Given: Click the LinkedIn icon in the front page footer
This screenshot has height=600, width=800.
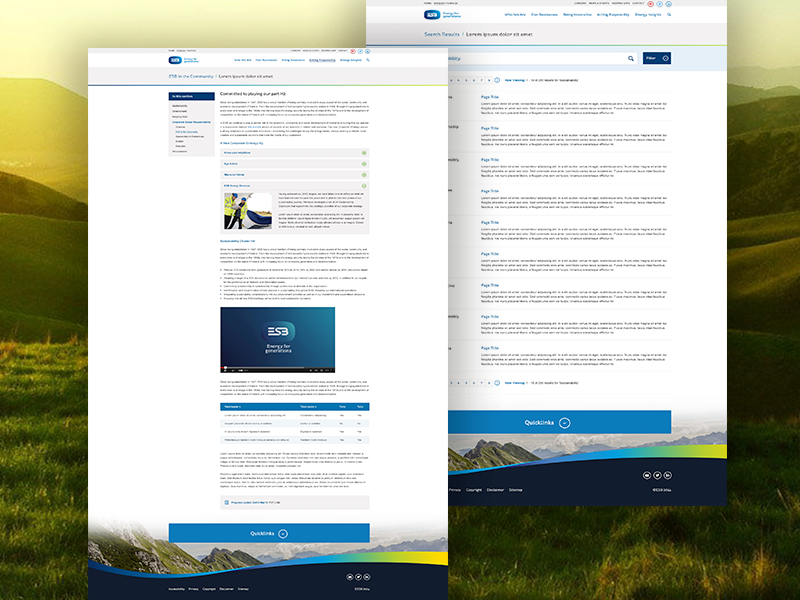Looking at the screenshot, I should pyautogui.click(x=367, y=577).
